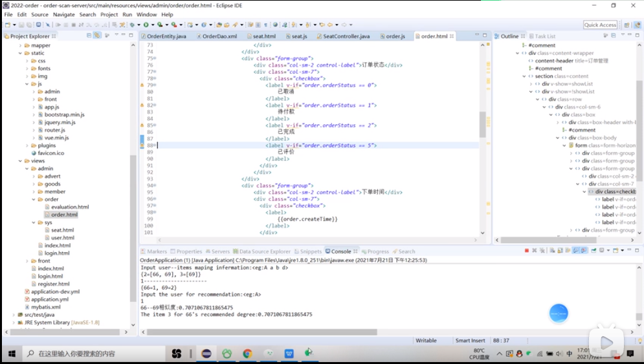
Task: Select the favicon.ico file
Action: [51, 153]
